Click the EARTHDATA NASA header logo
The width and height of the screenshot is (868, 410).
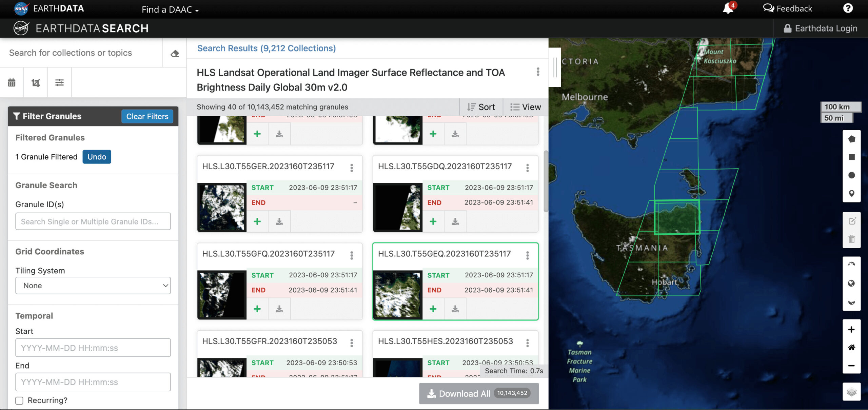48,8
